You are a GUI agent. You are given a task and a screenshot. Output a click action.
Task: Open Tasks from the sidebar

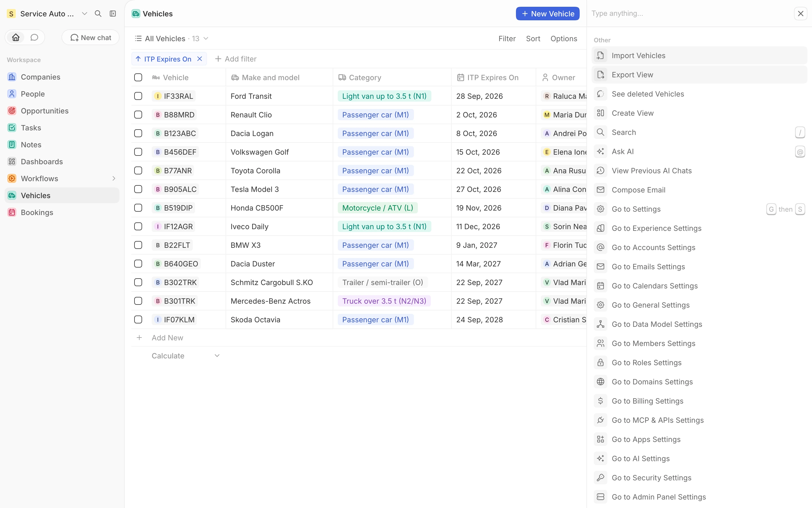[x=62, y=128]
